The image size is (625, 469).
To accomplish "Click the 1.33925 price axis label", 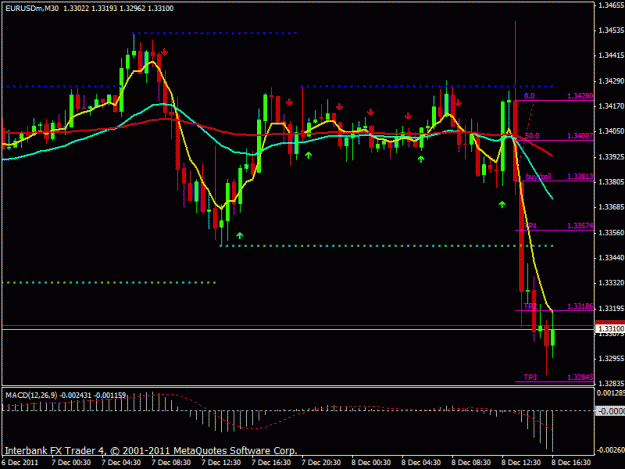I will (x=611, y=157).
